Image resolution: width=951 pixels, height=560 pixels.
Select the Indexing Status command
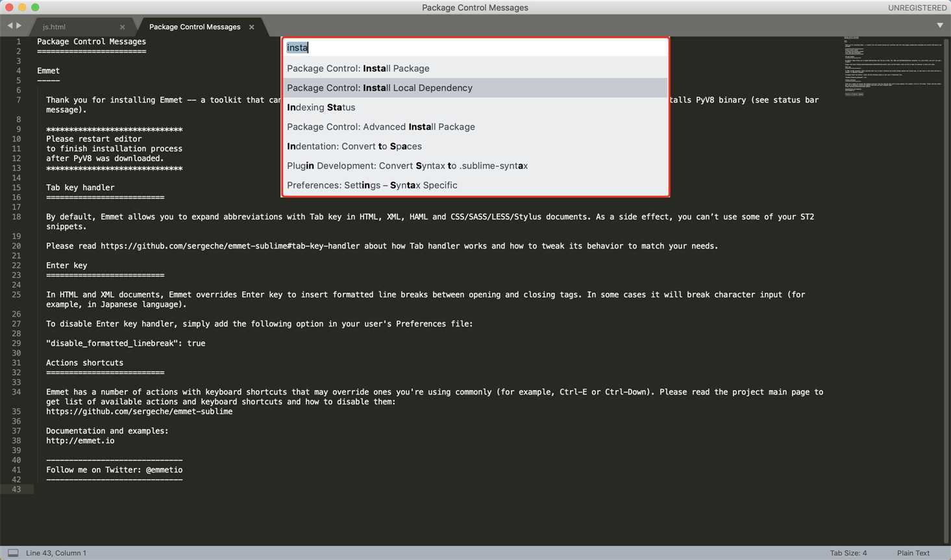coord(475,107)
